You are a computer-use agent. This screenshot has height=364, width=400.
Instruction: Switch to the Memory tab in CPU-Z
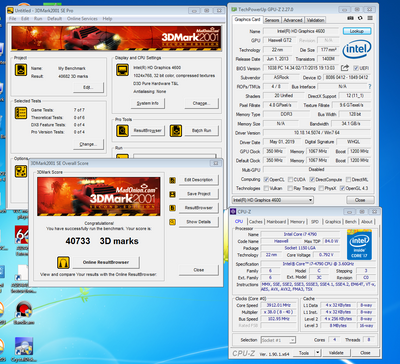[297, 222]
